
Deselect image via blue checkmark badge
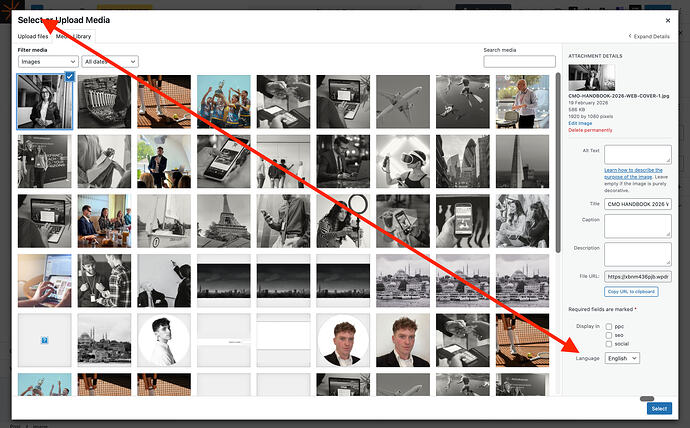click(70, 77)
